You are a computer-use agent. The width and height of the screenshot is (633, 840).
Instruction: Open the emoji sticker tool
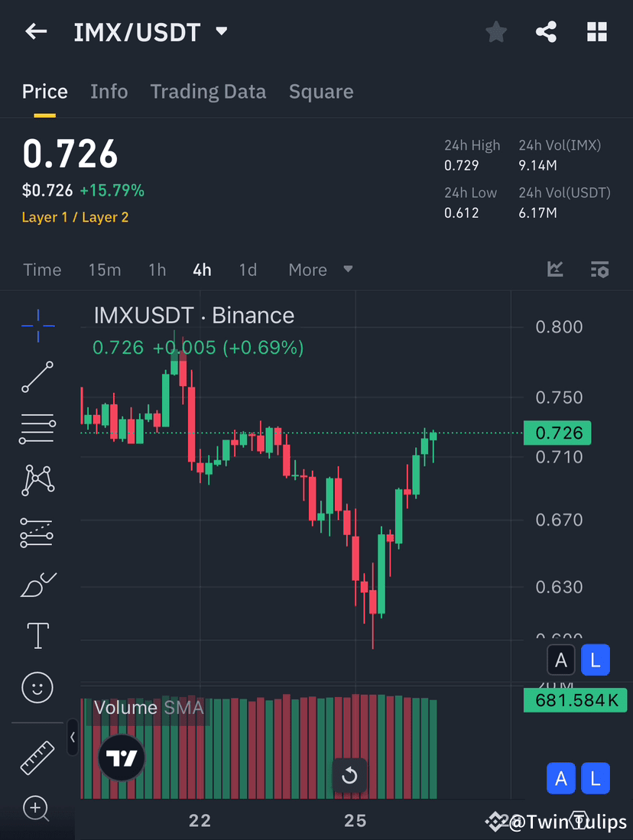click(x=37, y=687)
